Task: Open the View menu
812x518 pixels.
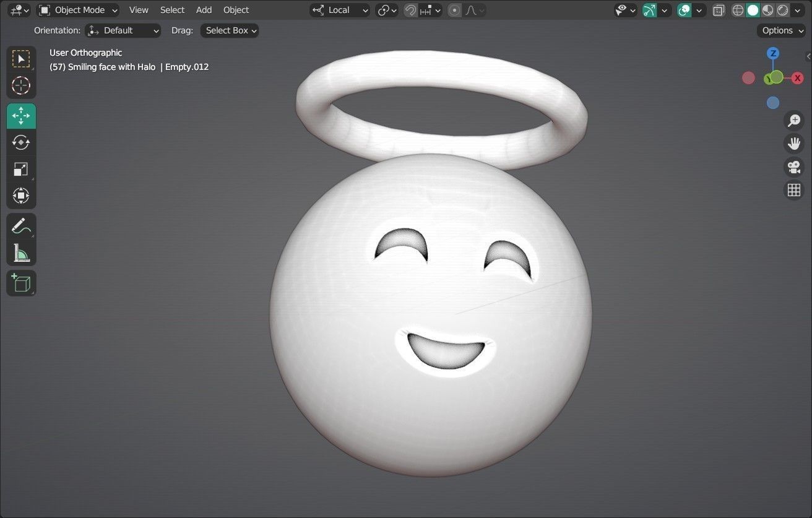Action: (138, 10)
